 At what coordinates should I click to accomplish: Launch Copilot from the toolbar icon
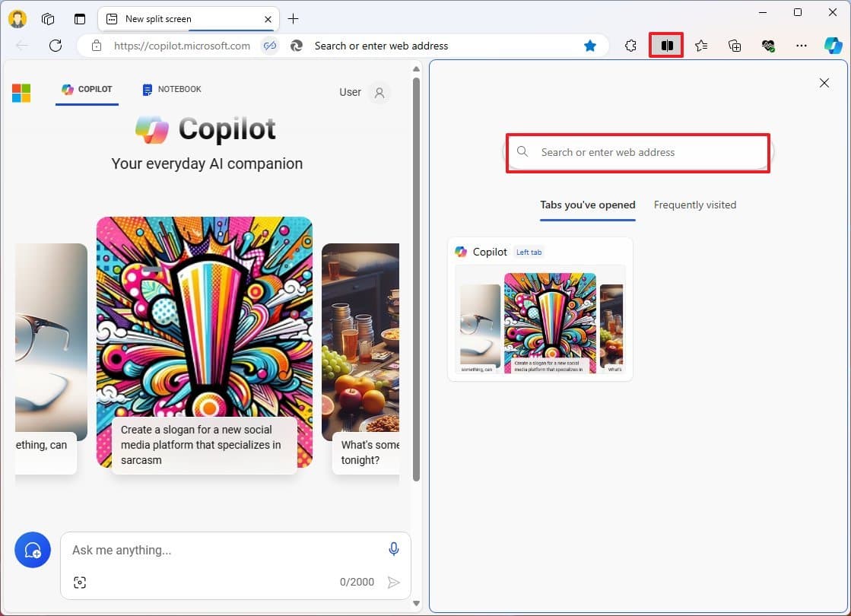[834, 45]
